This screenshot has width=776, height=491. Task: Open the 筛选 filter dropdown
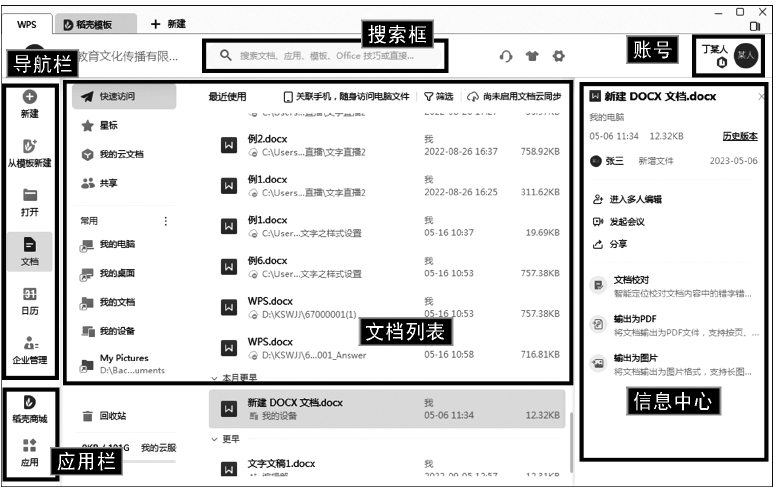pyautogui.click(x=438, y=97)
